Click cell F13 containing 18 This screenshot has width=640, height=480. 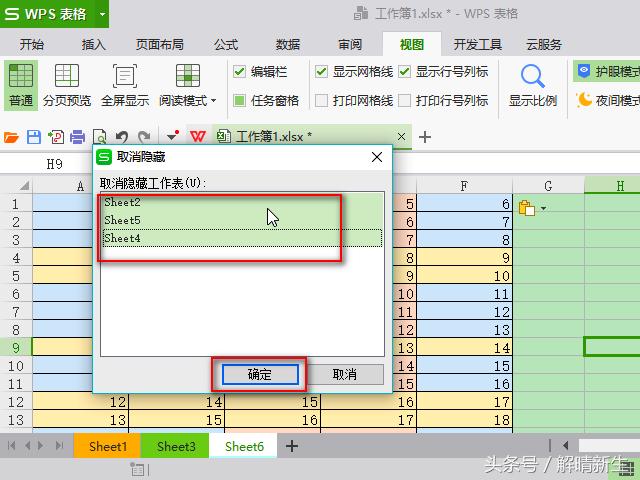pos(464,420)
